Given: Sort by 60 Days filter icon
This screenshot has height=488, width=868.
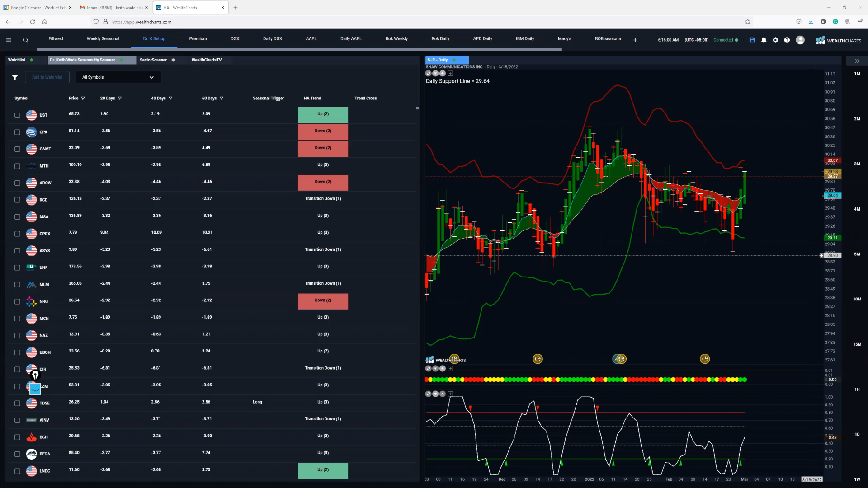Looking at the screenshot, I should point(222,98).
